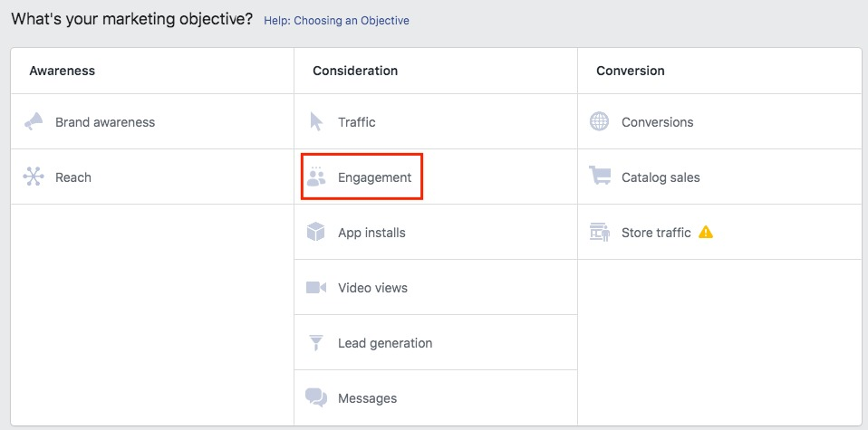Click the Catalog sales cart icon
The image size is (868, 430).
pyautogui.click(x=600, y=176)
